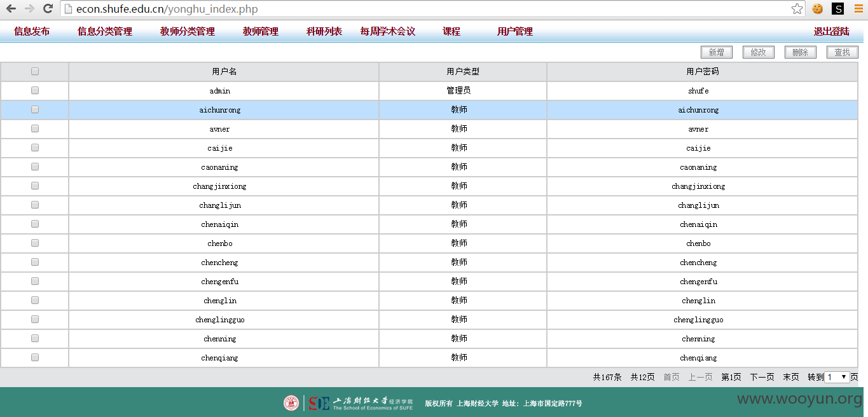Click the browser forward arrow
Viewport: 868px width, 417px height.
point(29,9)
